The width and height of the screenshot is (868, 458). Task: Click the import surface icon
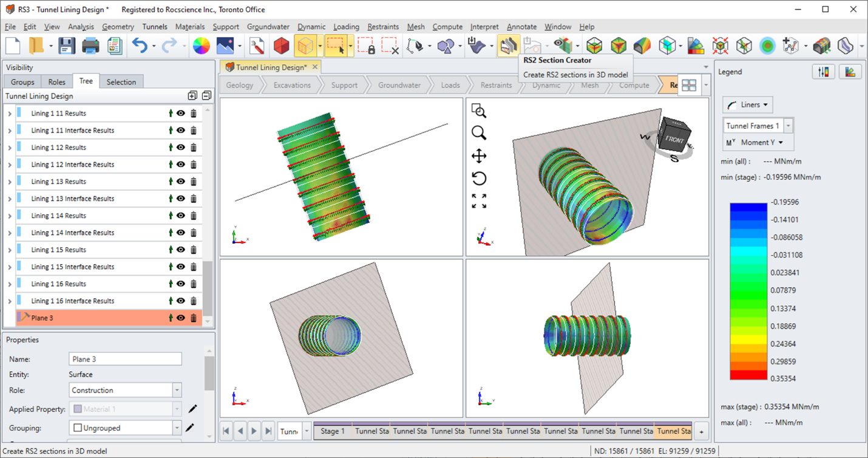477,46
